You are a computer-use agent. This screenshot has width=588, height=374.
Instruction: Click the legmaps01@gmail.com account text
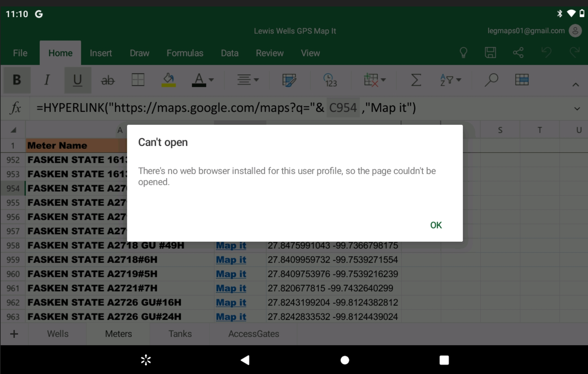pos(526,31)
